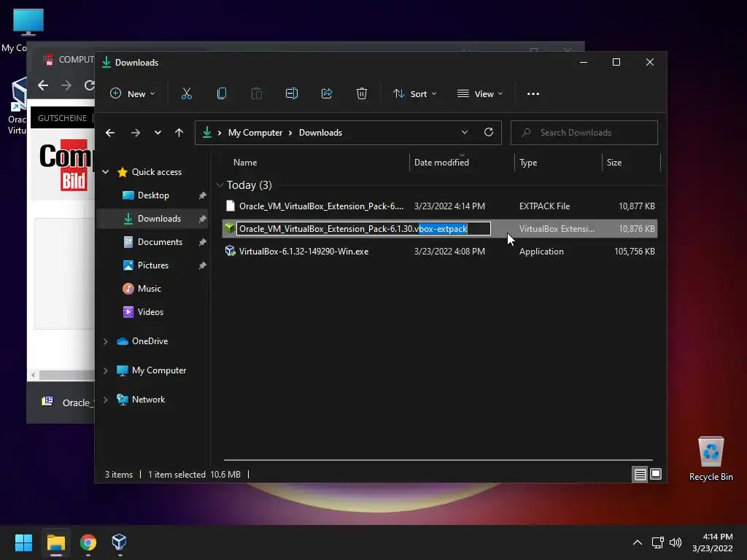The width and height of the screenshot is (747, 560).
Task: Click the horizontal scrollbar of file list
Action: pos(438,460)
